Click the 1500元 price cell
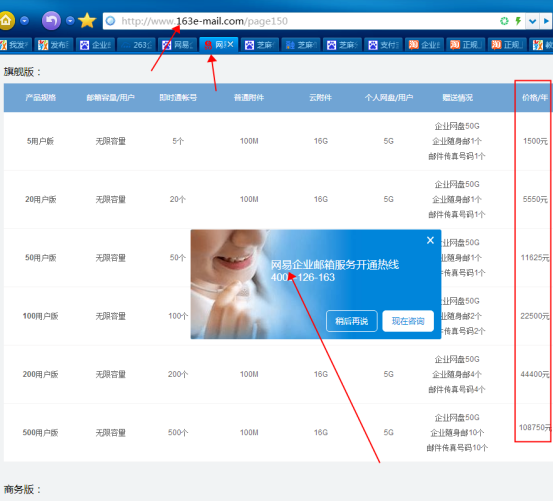Image resolution: width=553 pixels, height=501 pixels. pos(535,141)
